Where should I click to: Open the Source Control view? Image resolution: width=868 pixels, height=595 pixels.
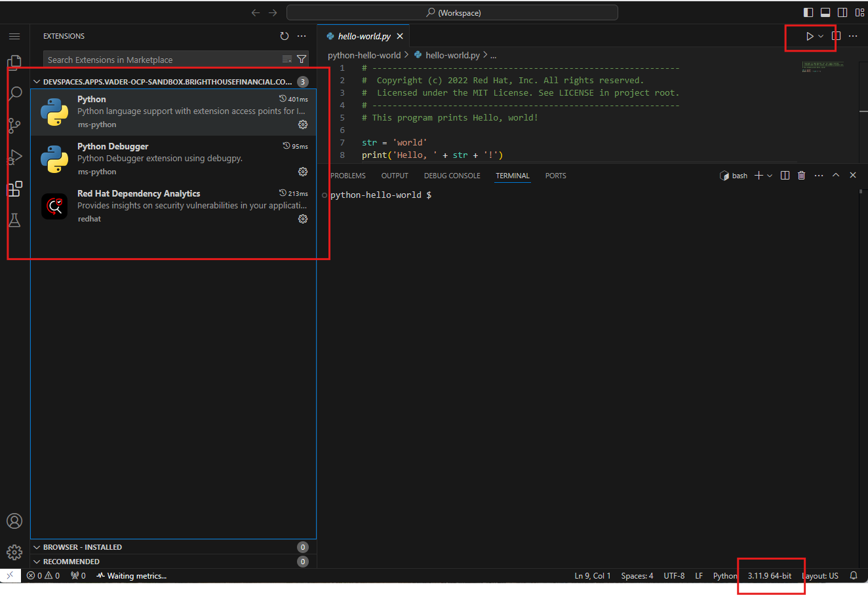click(14, 125)
